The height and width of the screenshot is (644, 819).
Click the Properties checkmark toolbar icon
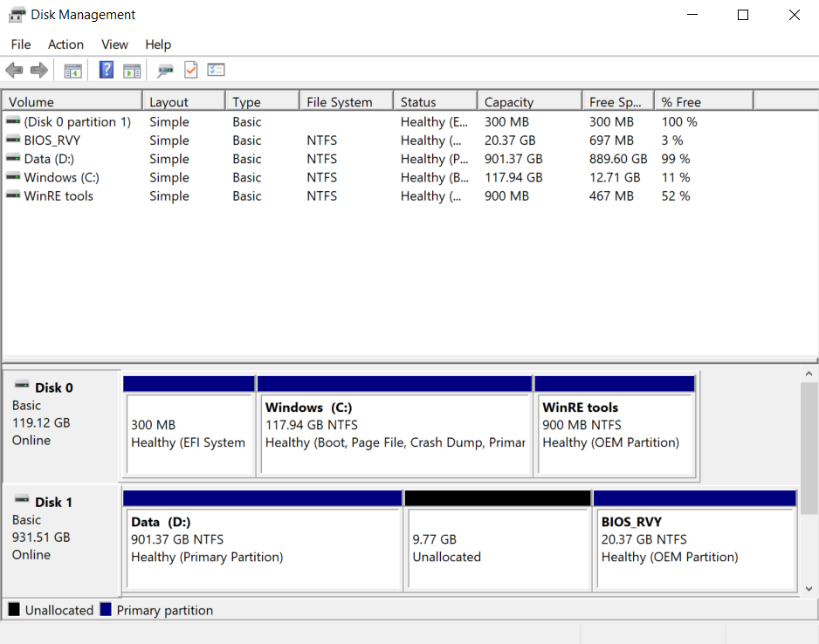coord(191,70)
